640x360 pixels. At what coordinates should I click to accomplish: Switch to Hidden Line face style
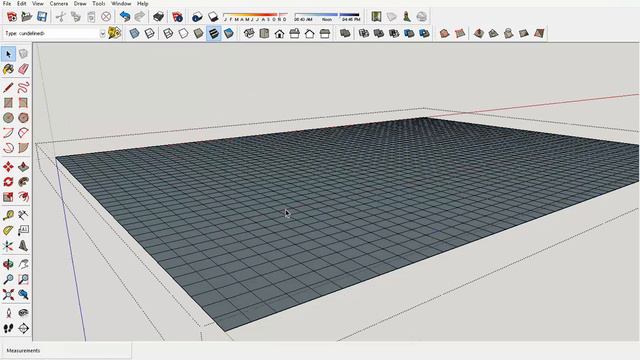(183, 33)
